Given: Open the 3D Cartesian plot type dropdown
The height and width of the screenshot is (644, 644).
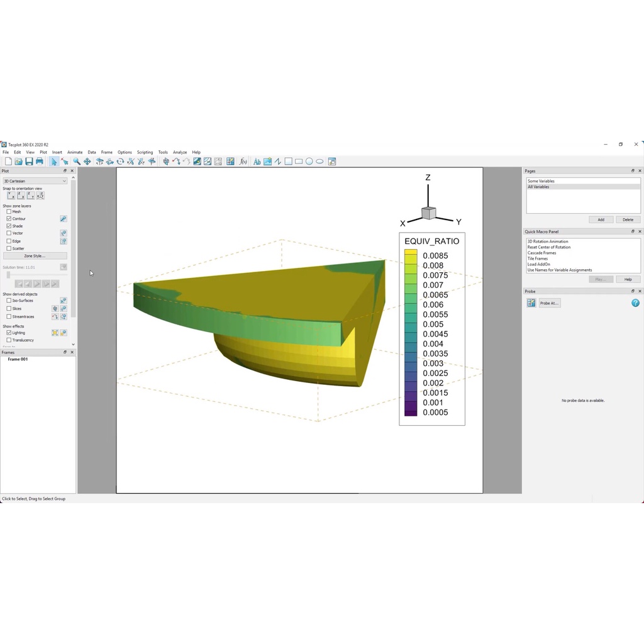Looking at the screenshot, I should (35, 181).
